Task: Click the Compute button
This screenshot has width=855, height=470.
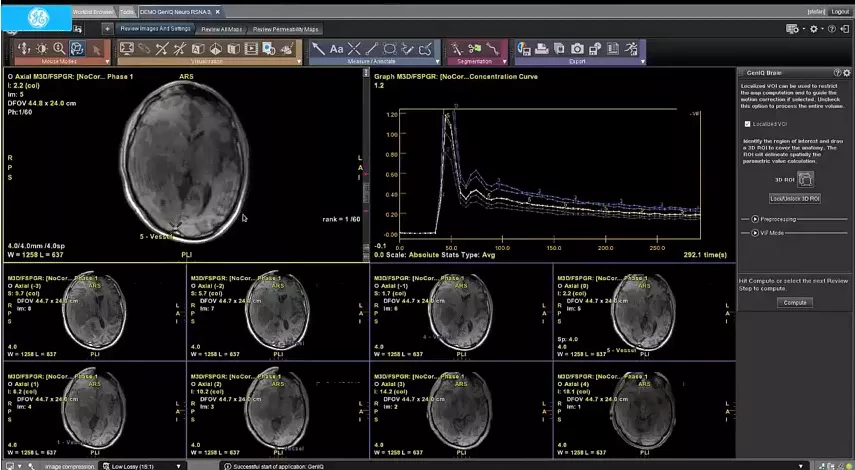Action: coord(794,303)
